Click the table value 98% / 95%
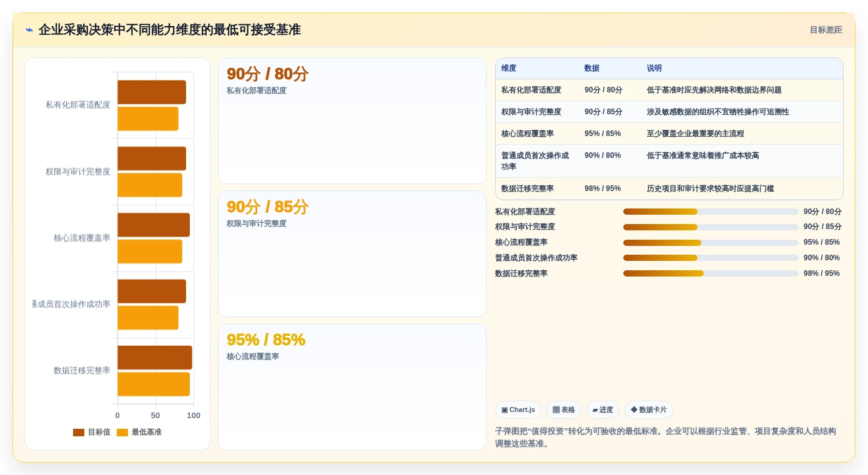Image resolution: width=868 pixels, height=475 pixels. (x=603, y=189)
